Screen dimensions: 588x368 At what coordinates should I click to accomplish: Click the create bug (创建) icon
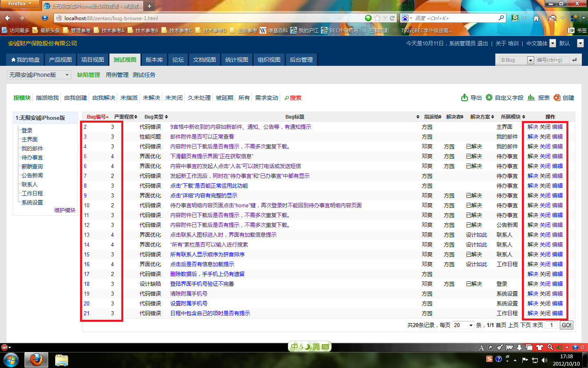(557, 98)
